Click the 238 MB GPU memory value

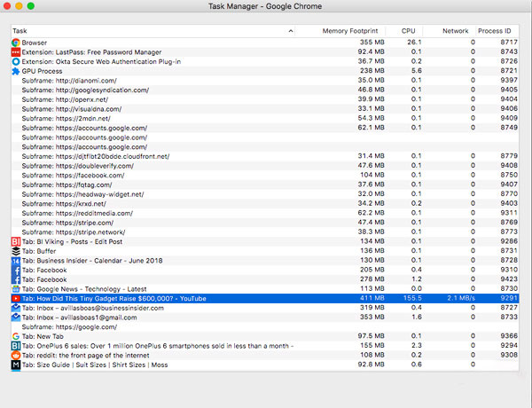click(372, 71)
